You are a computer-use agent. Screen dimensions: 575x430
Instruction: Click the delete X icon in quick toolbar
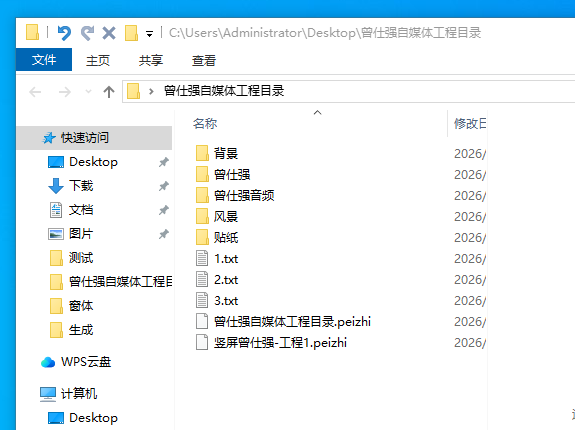tap(109, 33)
